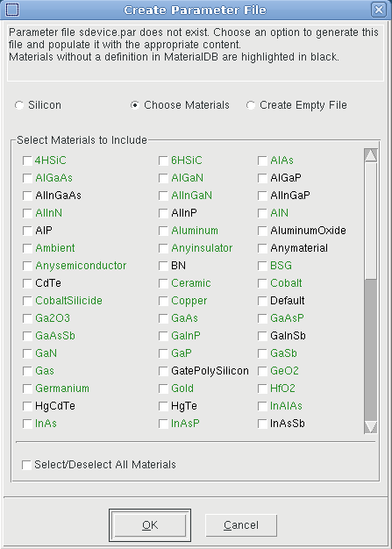The image size is (392, 549).
Task: Click the materials list scroll-down arrow
Action: [x=371, y=427]
